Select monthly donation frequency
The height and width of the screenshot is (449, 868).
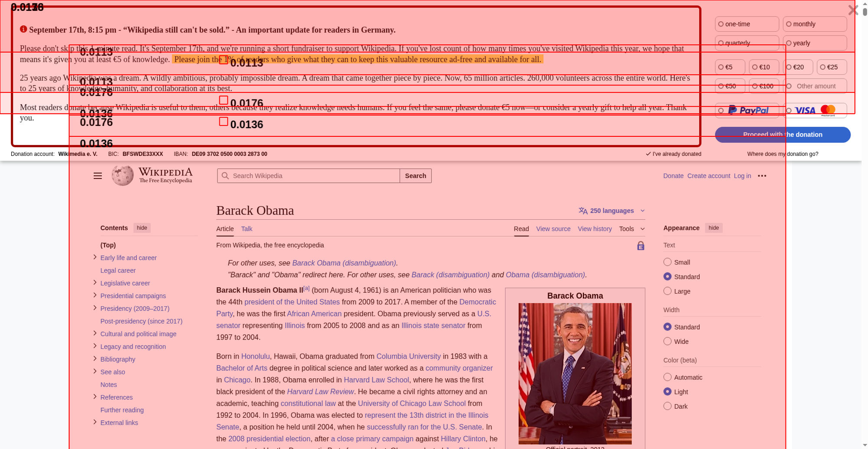(x=815, y=24)
